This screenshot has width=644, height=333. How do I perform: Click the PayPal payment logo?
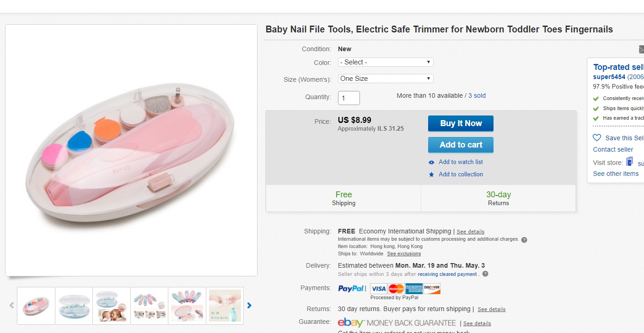[351, 288]
